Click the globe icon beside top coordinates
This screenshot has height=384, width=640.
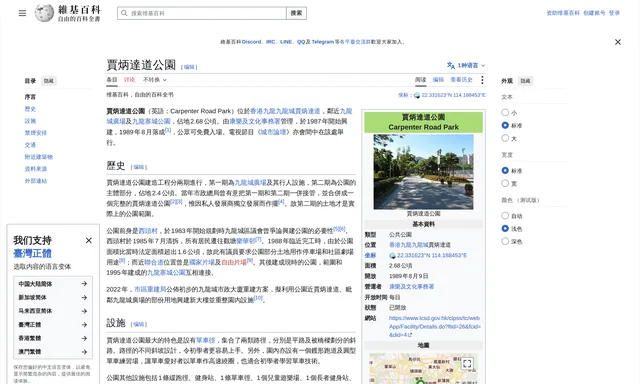pyautogui.click(x=417, y=95)
